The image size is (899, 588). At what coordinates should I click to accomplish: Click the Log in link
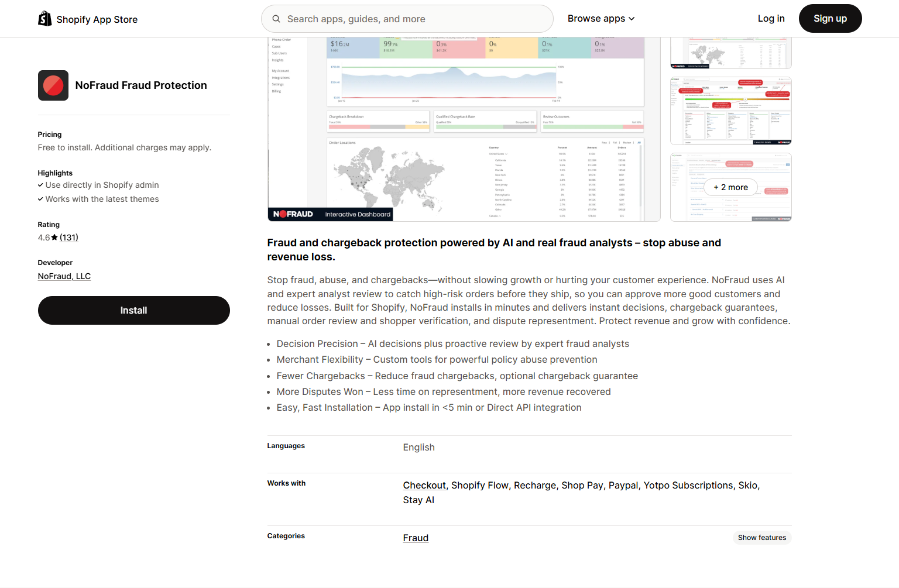(x=771, y=19)
